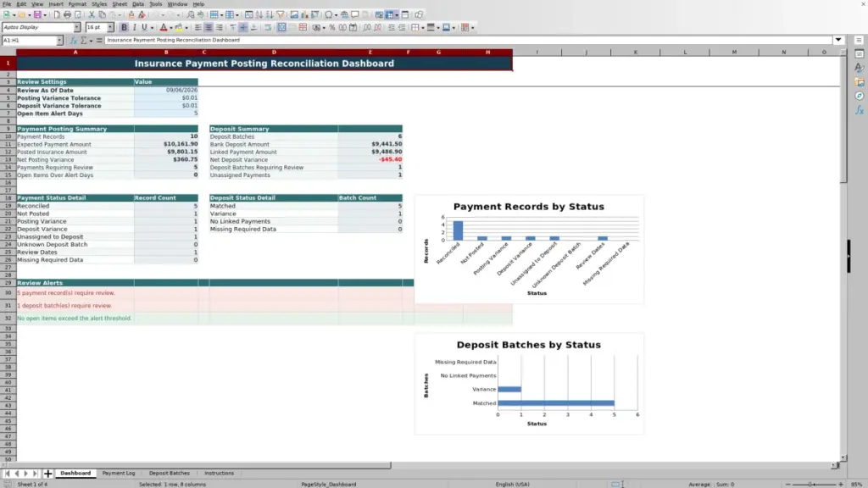Click the Zoom Out minus button
Viewport: 868px width, 488px height.
[788, 484]
